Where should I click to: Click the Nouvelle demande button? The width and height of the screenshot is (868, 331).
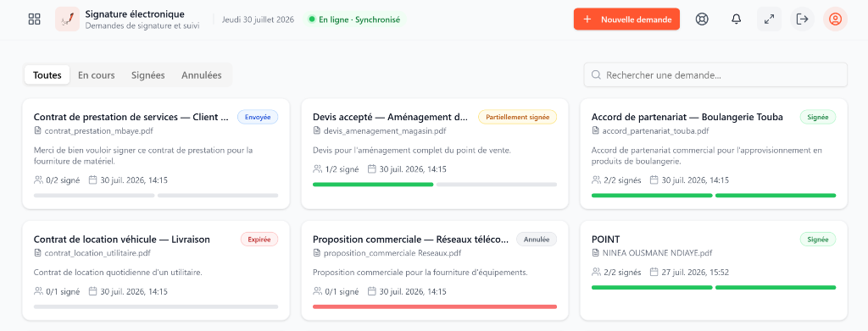pos(626,19)
